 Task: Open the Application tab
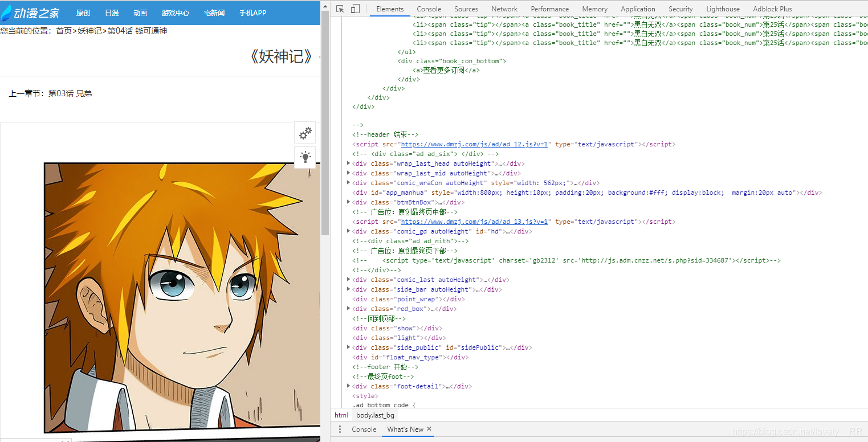coord(638,9)
